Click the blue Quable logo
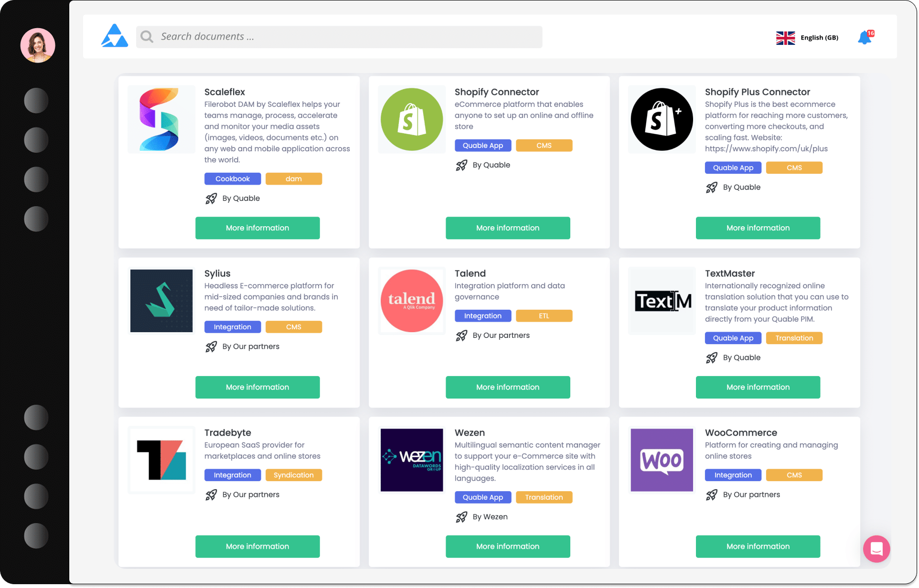Viewport: 919px width, 588px height. point(115,36)
